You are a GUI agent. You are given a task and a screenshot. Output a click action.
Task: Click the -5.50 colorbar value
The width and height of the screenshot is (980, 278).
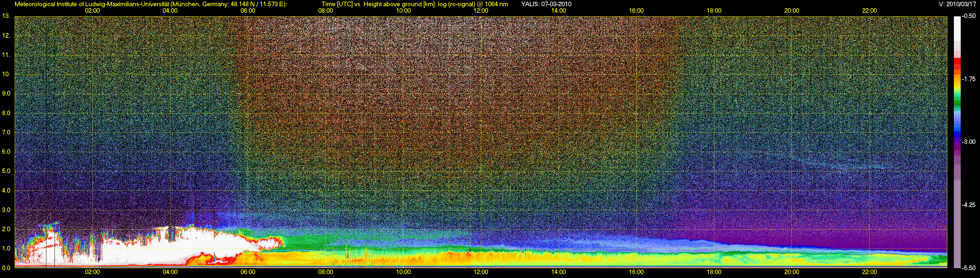(969, 268)
